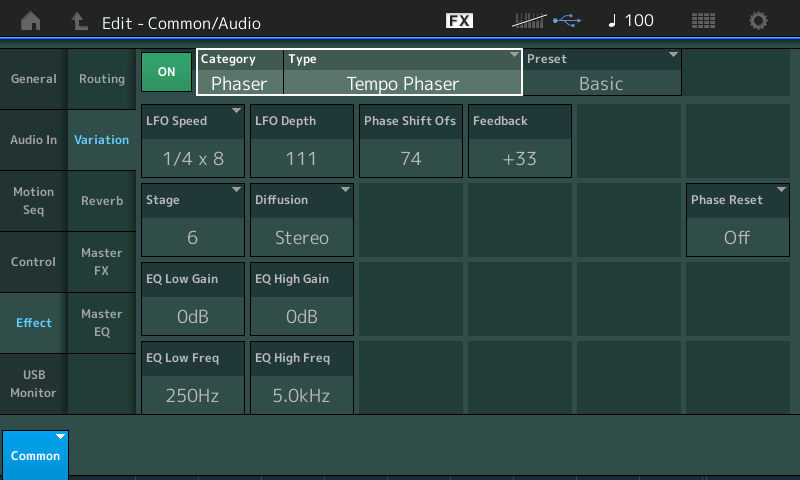This screenshot has height=480, width=800.
Task: Switch to the Reverb tab
Action: point(102,200)
